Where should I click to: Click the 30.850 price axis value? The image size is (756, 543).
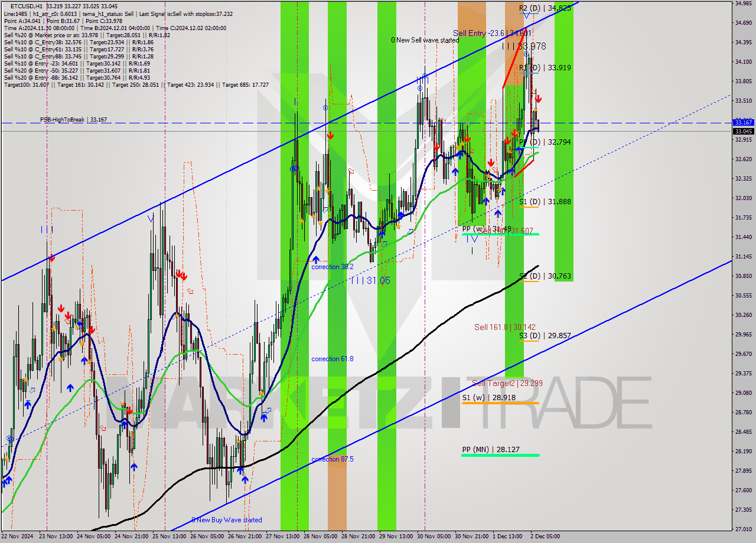[x=743, y=276]
